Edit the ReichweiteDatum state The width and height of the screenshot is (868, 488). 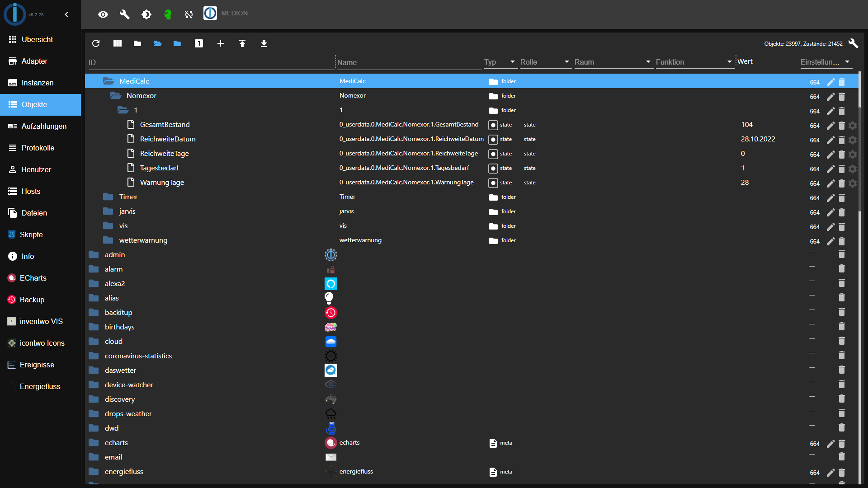pyautogui.click(x=830, y=140)
